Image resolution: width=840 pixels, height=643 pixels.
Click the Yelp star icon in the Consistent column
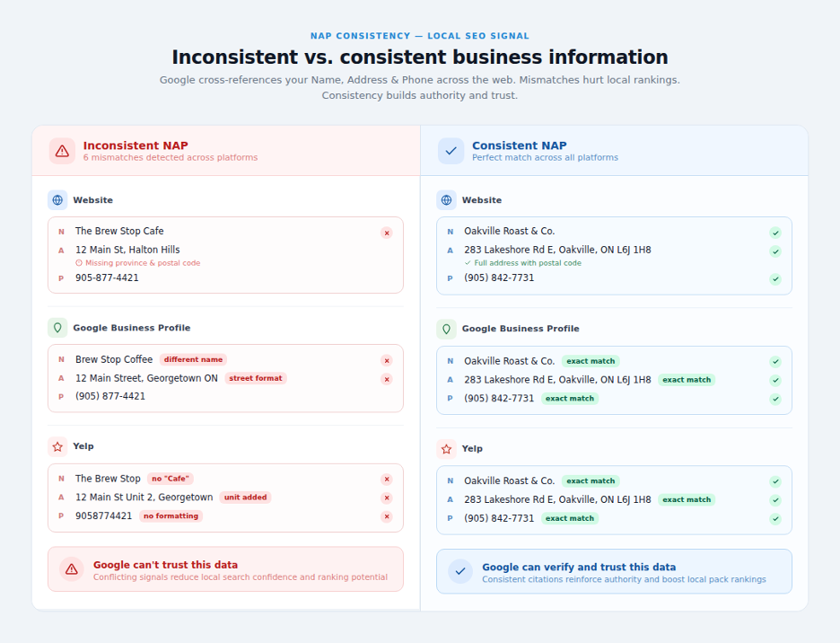tap(447, 449)
